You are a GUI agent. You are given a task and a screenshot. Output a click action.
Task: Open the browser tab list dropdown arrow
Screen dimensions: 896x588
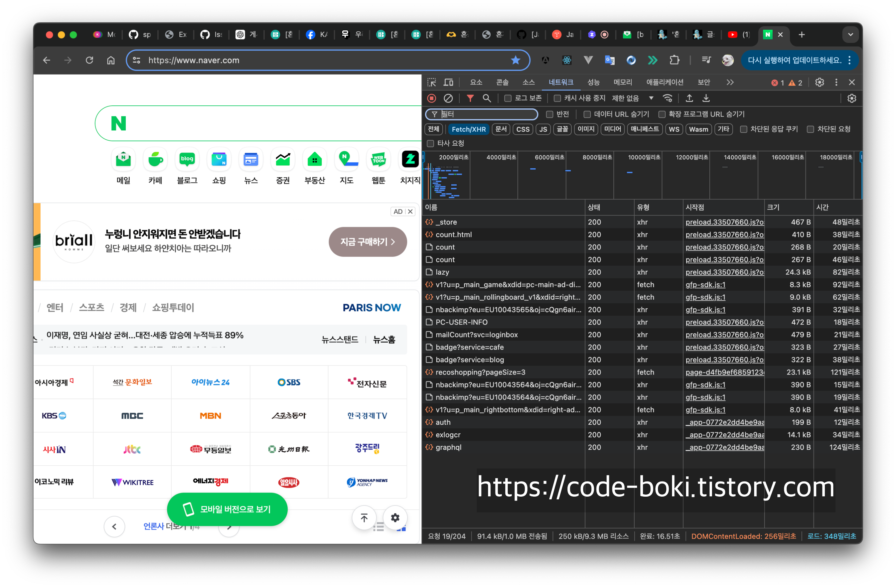[850, 35]
